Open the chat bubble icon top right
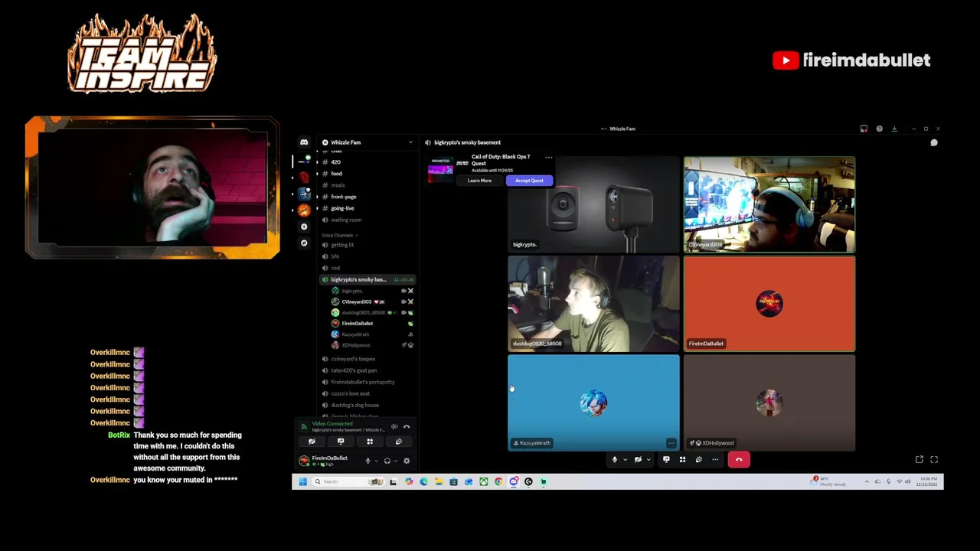This screenshot has width=980, height=551. pyautogui.click(x=934, y=142)
